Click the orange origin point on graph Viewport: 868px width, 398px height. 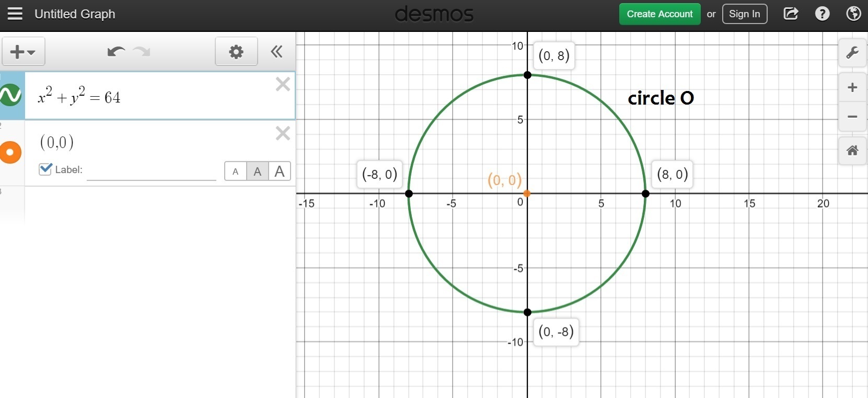click(527, 194)
